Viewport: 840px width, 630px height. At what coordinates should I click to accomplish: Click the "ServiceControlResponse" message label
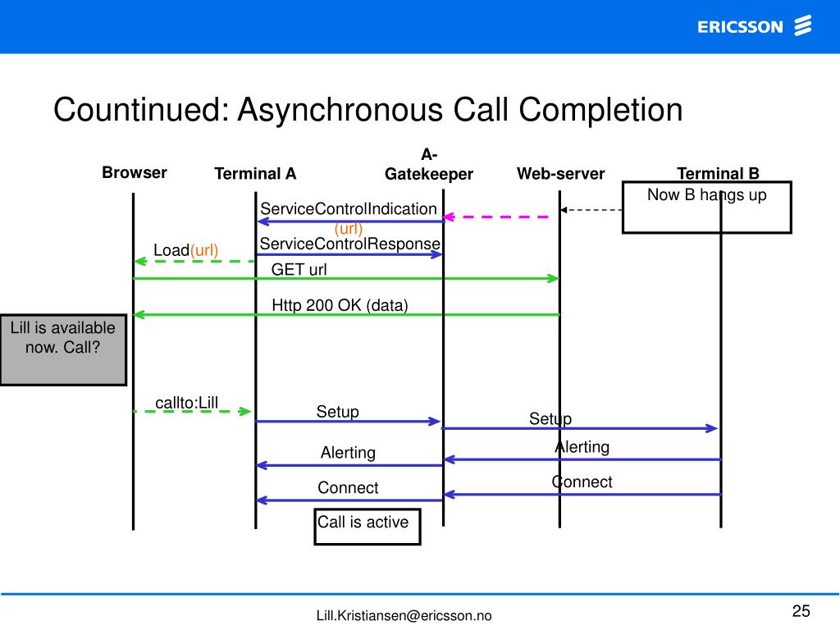click(349, 244)
